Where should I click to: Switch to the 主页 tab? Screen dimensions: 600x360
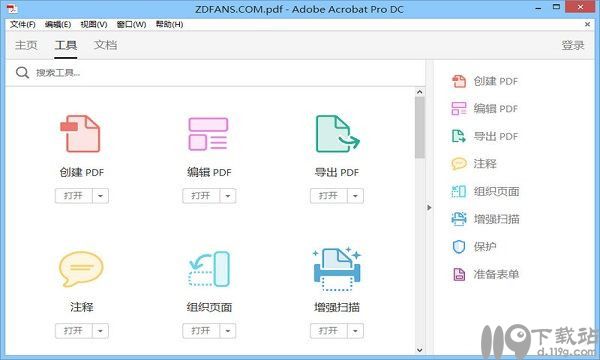pos(26,45)
